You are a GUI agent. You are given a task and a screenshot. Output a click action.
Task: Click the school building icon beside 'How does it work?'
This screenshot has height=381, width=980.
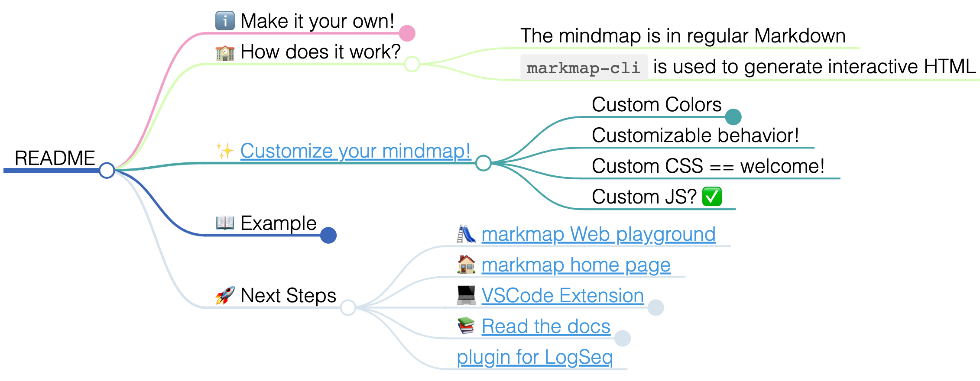tap(225, 52)
